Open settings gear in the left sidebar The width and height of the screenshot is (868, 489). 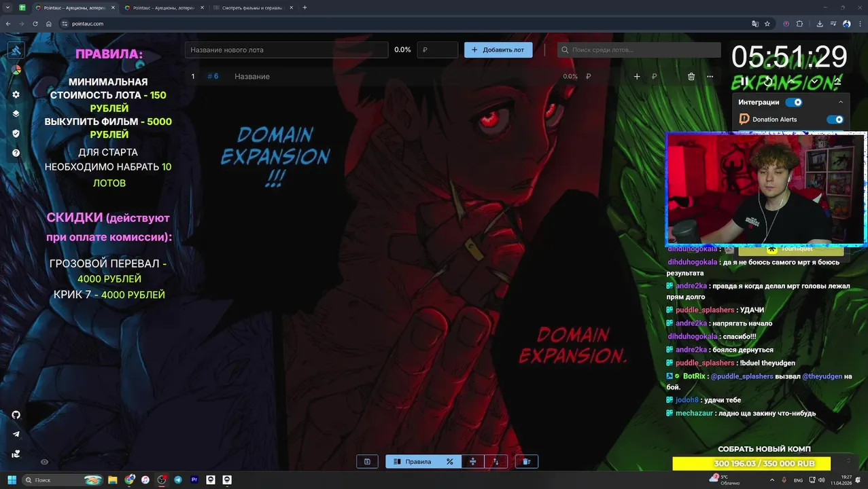pos(16,94)
